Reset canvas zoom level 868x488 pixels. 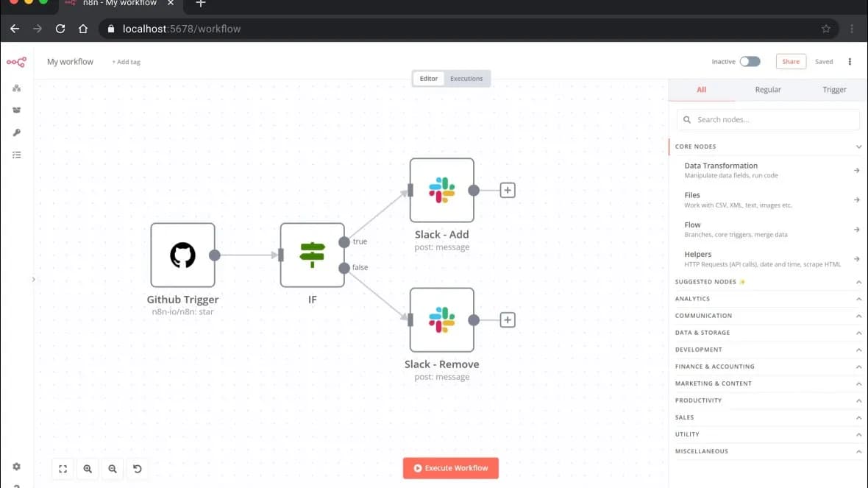tap(138, 469)
